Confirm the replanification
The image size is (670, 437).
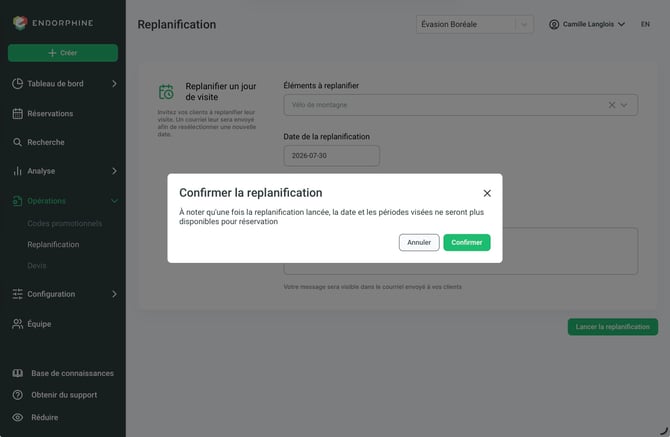(x=467, y=242)
